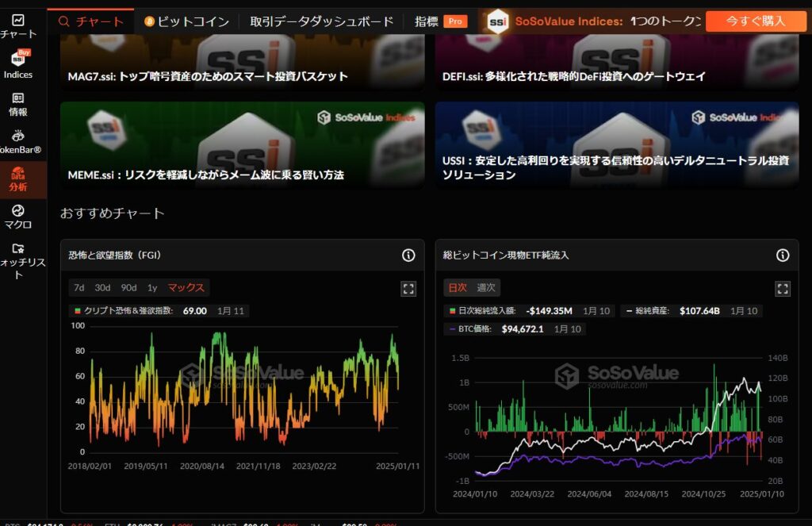Click the $94,672.1 BTC price value
Screen dimensions: 812x526
pyautogui.click(x=523, y=329)
